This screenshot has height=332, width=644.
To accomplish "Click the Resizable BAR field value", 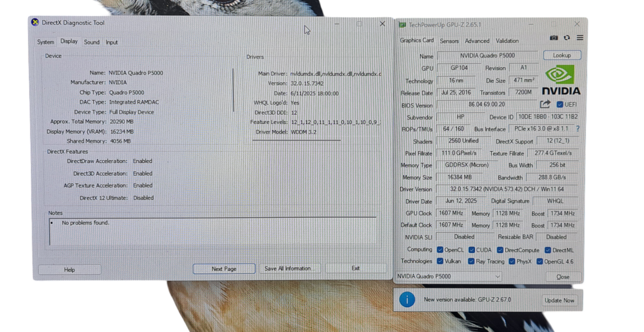I will (556, 237).
